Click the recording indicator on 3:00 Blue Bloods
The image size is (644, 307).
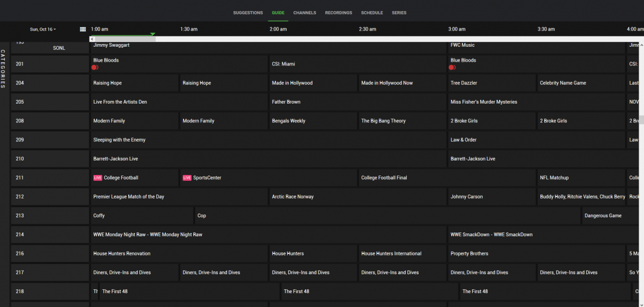452,68
